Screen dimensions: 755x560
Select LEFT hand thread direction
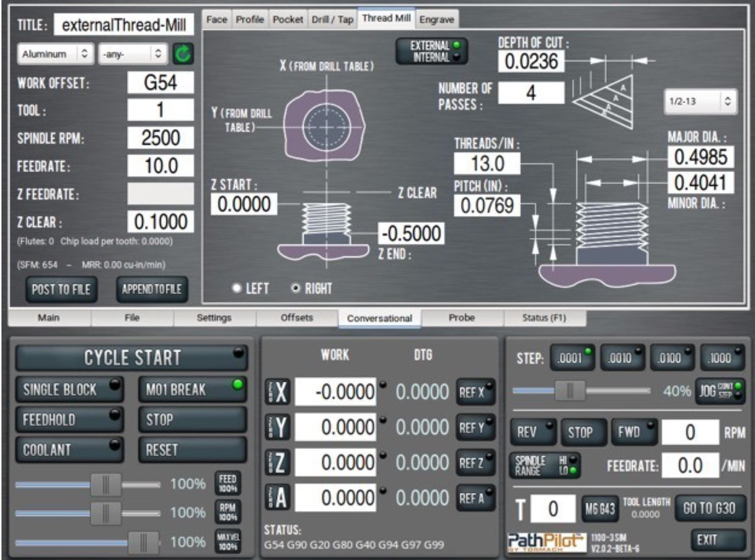tap(240, 289)
